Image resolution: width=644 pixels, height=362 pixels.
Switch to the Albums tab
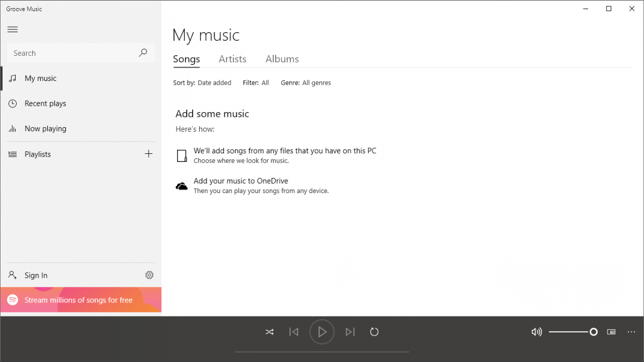pos(282,59)
